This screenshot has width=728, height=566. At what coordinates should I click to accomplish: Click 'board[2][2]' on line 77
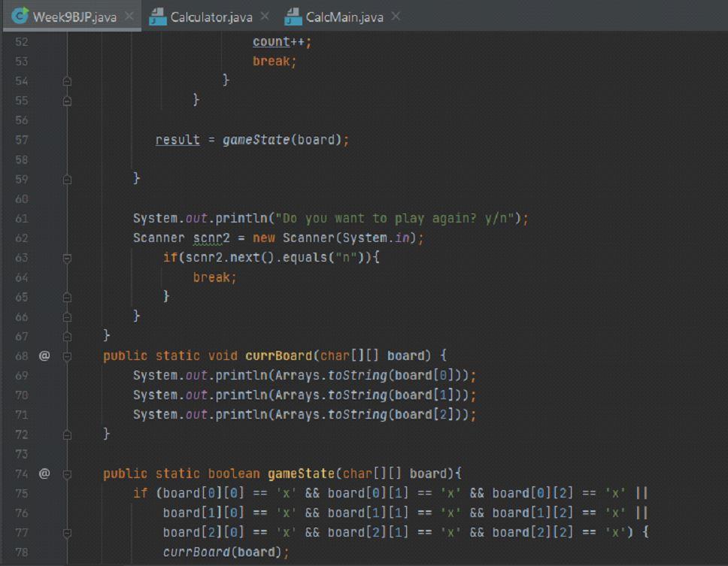(x=533, y=533)
